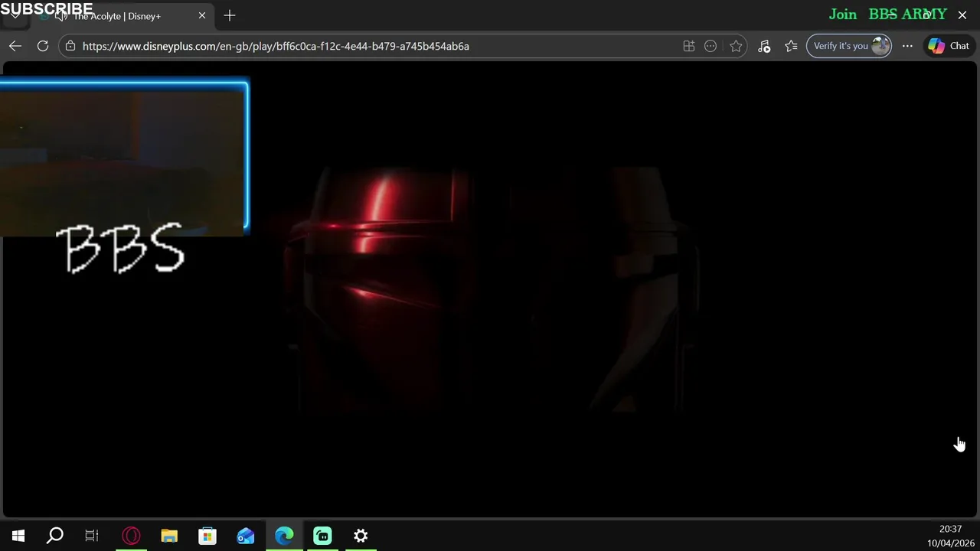The image size is (980, 551).
Task: Open Outlook from taskbar
Action: [246, 536]
